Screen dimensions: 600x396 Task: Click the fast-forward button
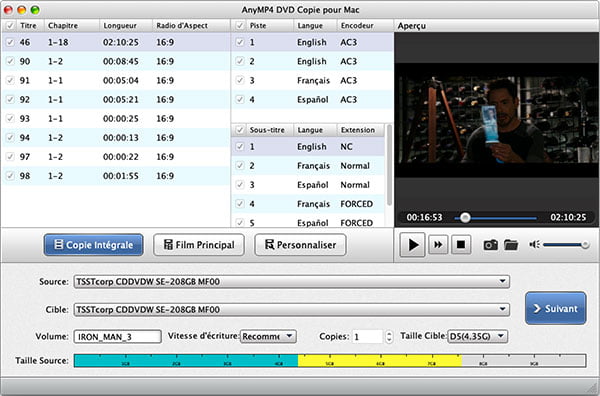click(438, 244)
